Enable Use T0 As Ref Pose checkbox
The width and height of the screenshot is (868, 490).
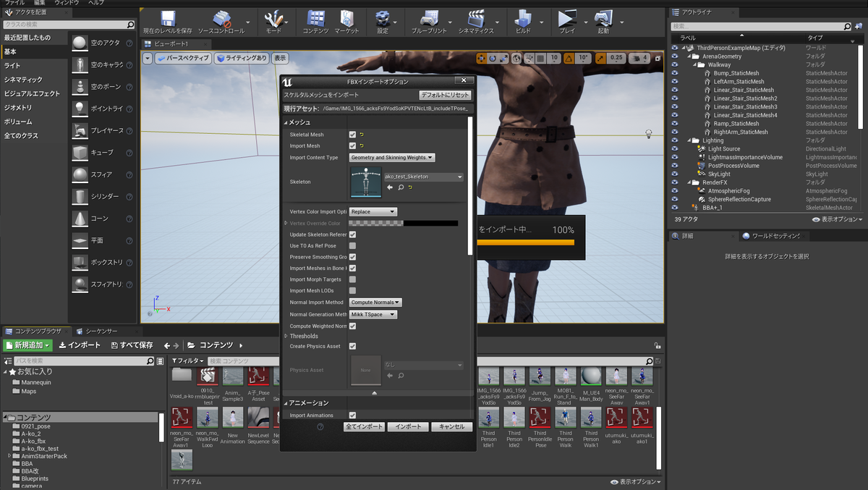[352, 246]
